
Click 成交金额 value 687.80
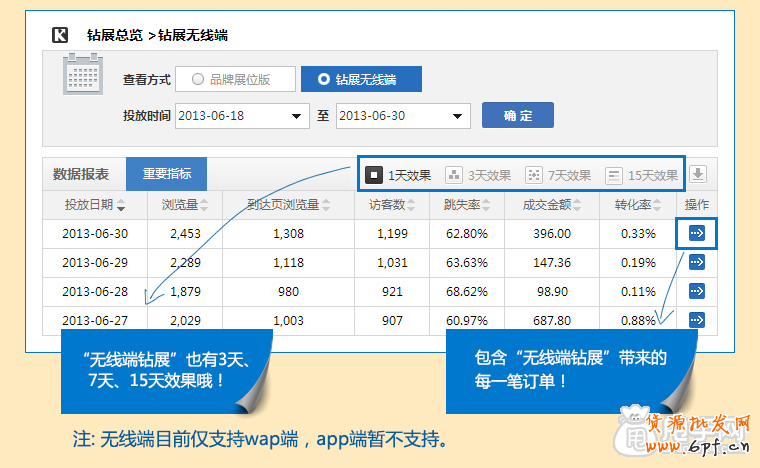pyautogui.click(x=552, y=320)
